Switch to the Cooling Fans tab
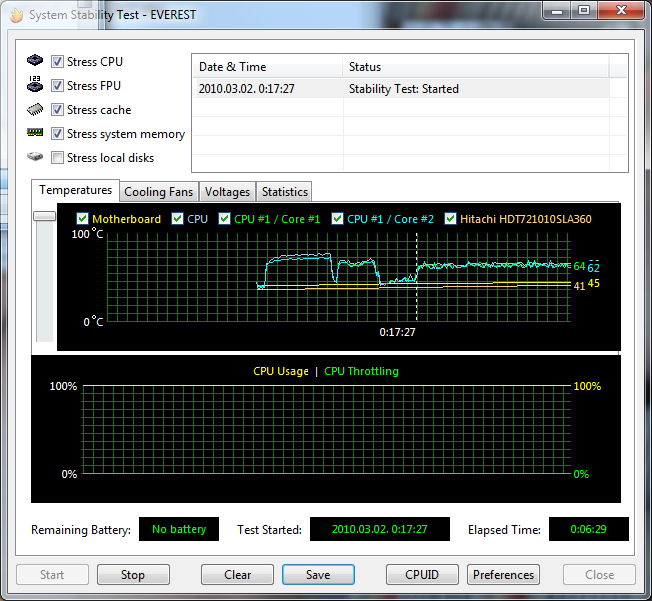 click(x=159, y=192)
